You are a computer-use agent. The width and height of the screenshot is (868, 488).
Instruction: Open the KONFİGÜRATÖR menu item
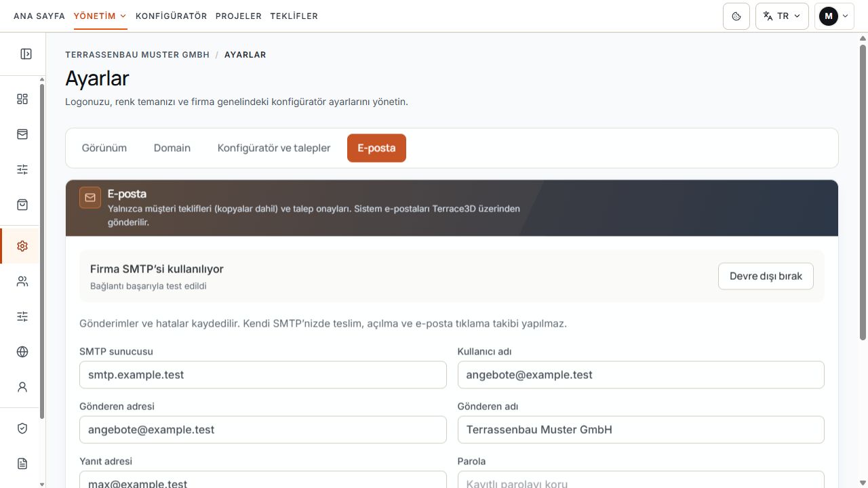pyautogui.click(x=172, y=16)
